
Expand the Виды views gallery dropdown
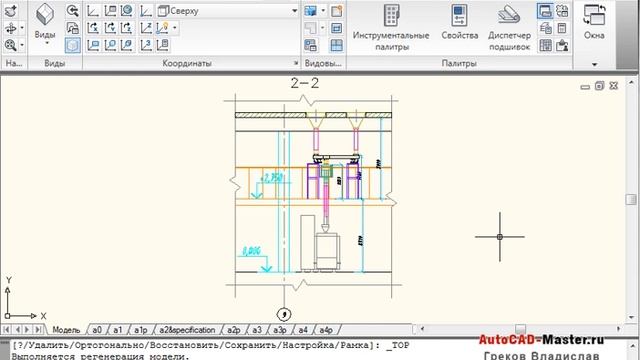(47, 44)
